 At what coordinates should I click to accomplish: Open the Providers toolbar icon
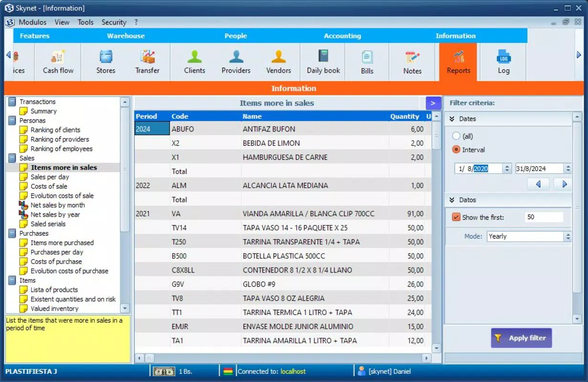click(236, 62)
